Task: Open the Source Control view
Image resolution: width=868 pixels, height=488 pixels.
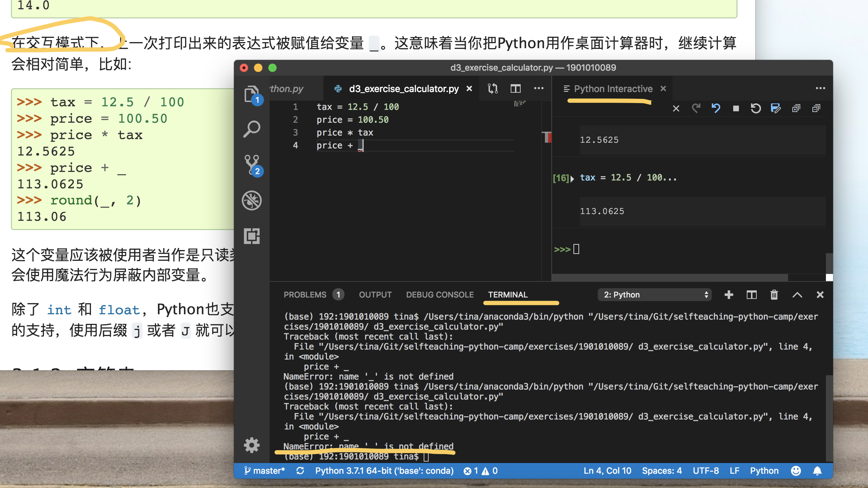Action: tap(252, 165)
